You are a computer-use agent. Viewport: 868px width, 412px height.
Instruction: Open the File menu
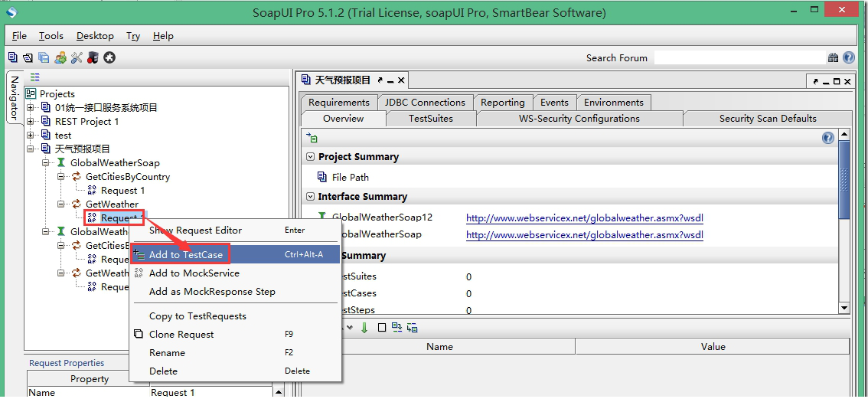(x=19, y=35)
